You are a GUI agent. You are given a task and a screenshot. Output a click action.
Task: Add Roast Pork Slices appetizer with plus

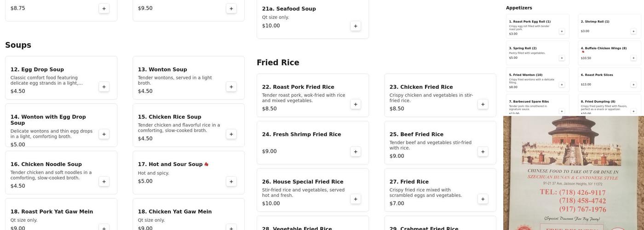(633, 85)
